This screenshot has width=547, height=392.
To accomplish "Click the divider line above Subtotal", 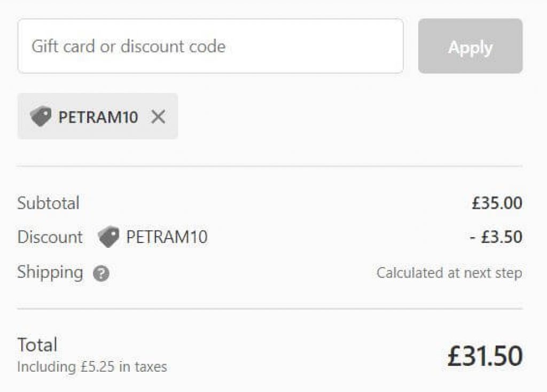I will 270,166.
